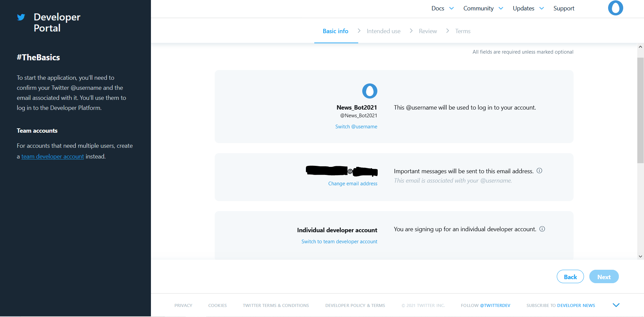Click the Back button

click(570, 276)
